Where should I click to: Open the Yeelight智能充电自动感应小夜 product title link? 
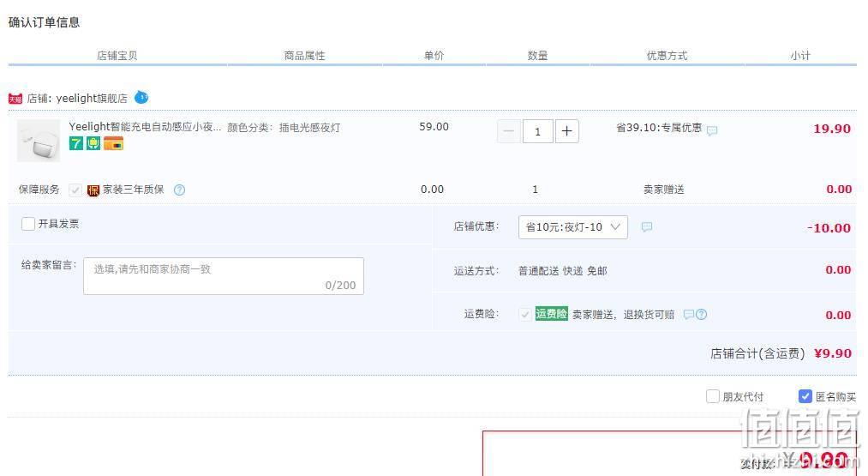145,127
